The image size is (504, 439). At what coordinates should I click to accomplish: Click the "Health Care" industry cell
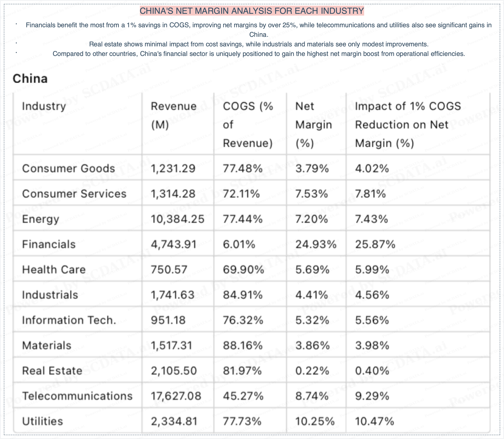coord(54,269)
